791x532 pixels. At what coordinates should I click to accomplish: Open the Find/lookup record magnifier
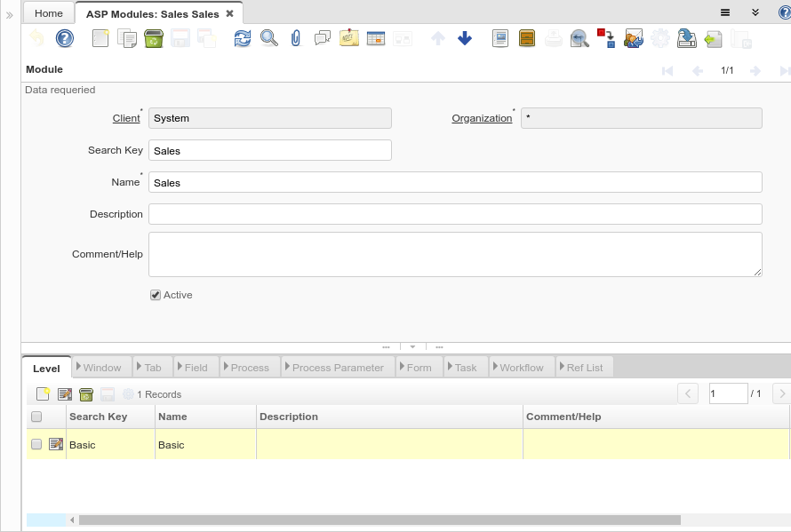269,38
